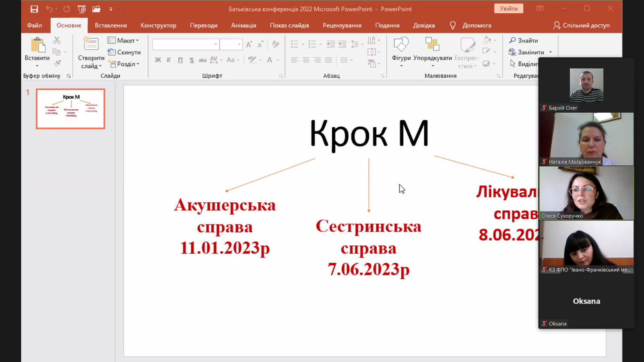Screen dimensions: 644x362
Task: Click the Find (Знайти) magnifier icon
Action: click(x=512, y=40)
